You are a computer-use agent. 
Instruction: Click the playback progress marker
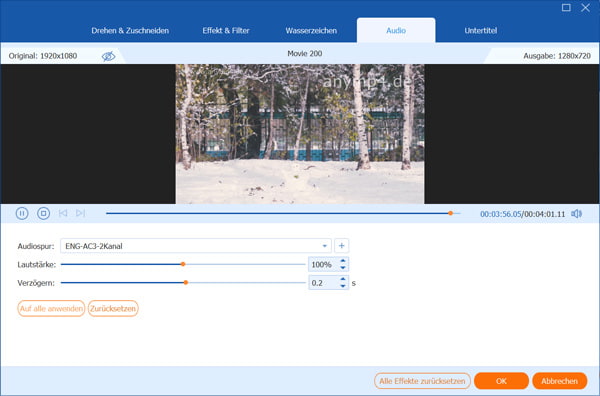point(450,213)
